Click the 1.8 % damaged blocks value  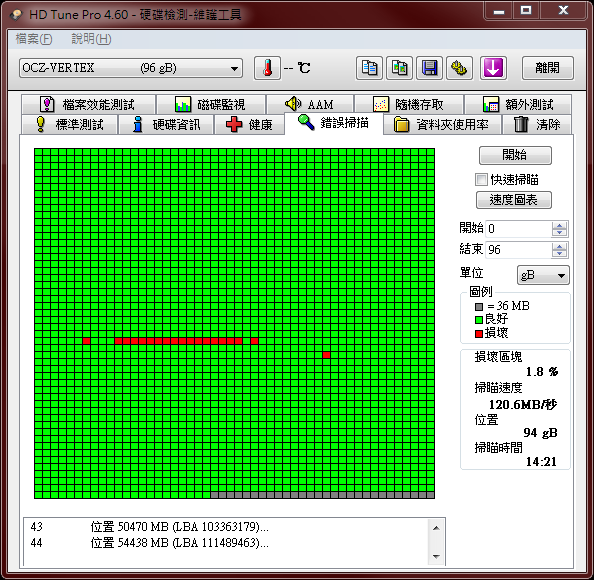pos(542,372)
